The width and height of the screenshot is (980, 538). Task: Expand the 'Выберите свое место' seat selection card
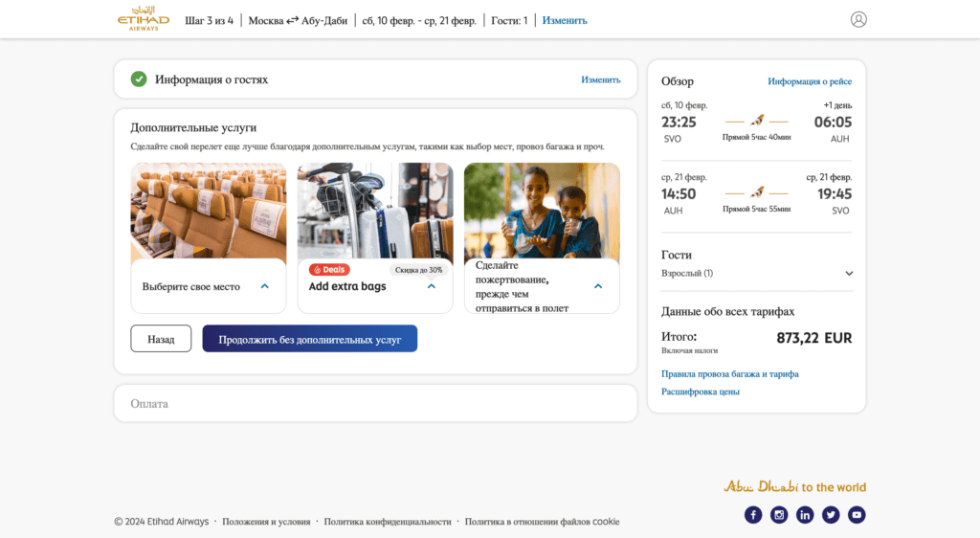[265, 286]
